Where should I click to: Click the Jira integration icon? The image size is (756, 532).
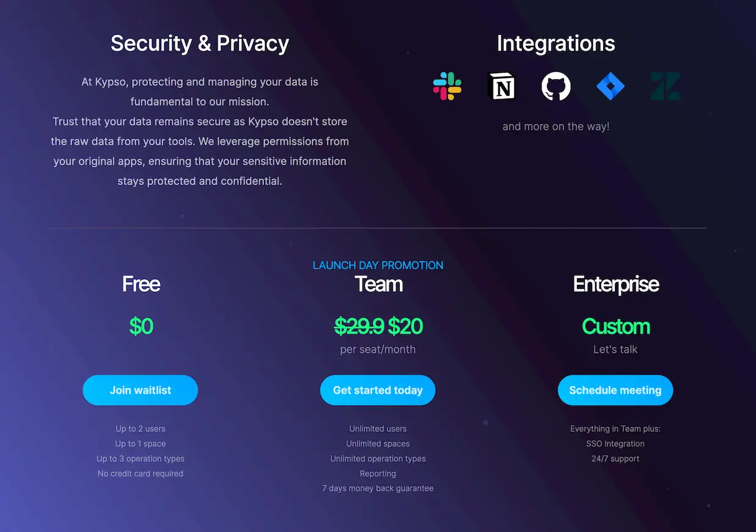(610, 86)
